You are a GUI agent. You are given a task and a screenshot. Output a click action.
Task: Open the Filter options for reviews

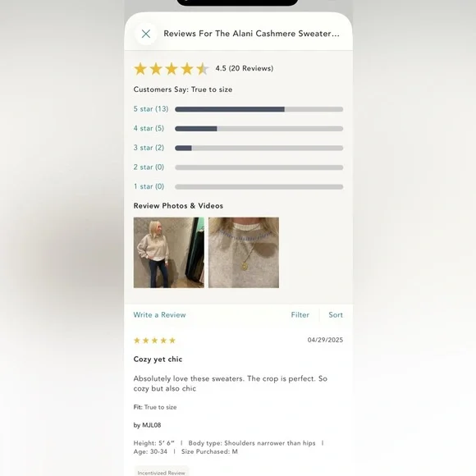300,315
